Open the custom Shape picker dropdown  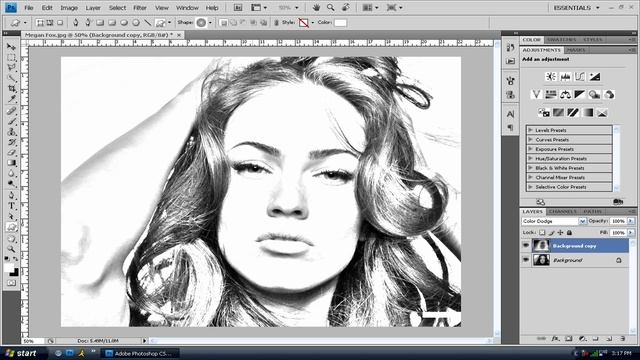(210, 22)
